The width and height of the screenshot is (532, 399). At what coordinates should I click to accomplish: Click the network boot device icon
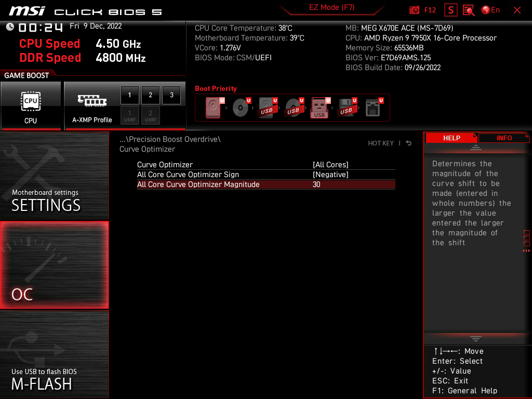[x=372, y=108]
